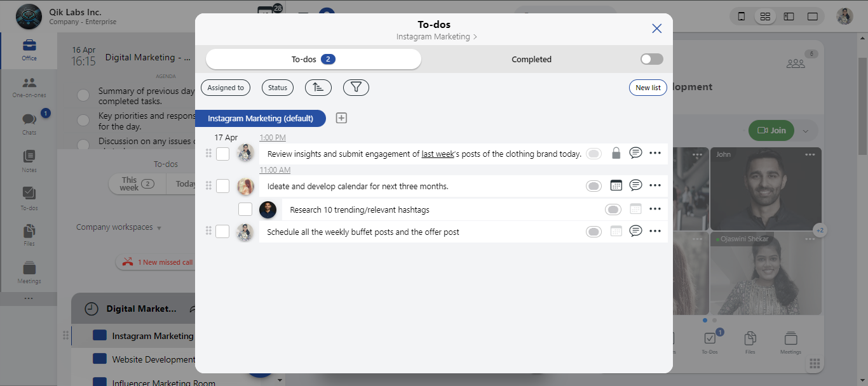
Task: Click the add list plus icon
Action: (341, 118)
